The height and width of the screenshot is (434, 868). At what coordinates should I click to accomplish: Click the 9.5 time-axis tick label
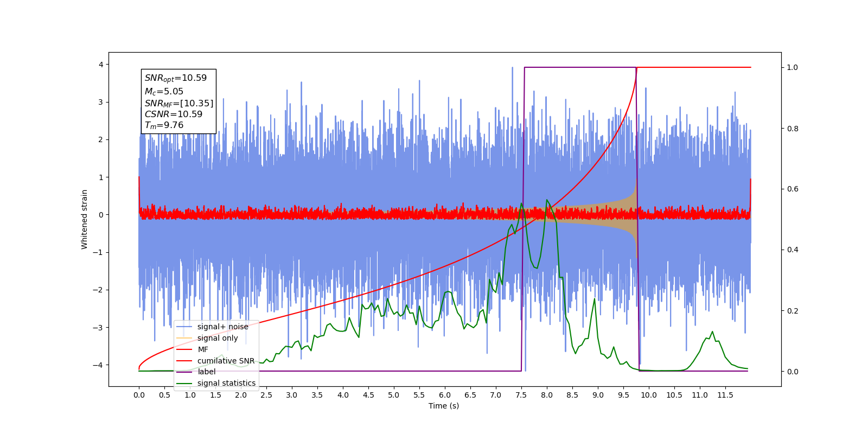click(623, 395)
